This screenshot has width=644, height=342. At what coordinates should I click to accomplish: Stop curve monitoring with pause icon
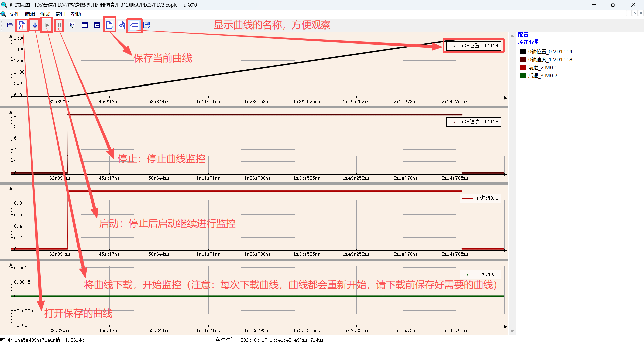[59, 25]
